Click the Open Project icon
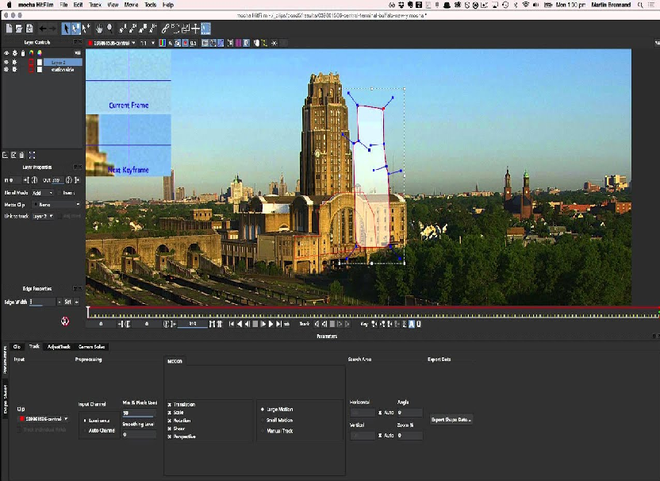 19,29
